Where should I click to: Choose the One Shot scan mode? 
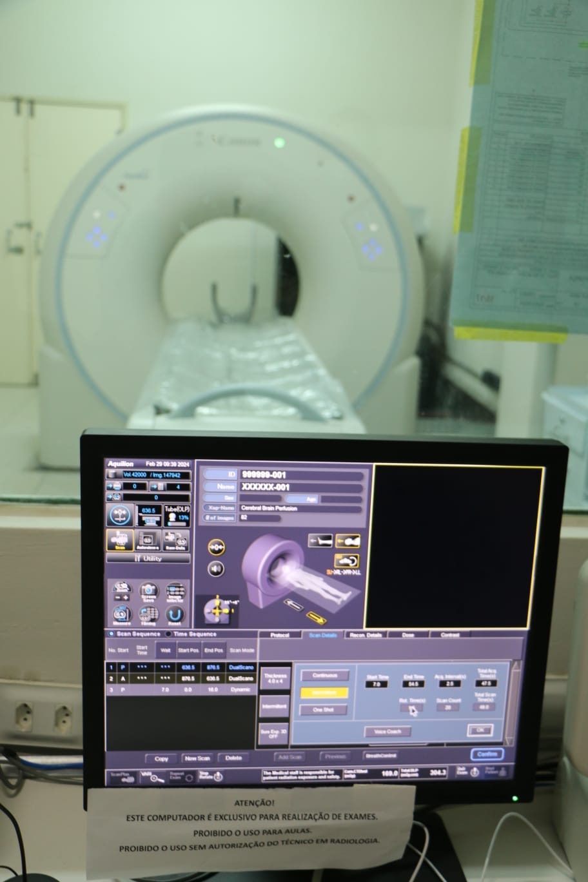tap(324, 710)
